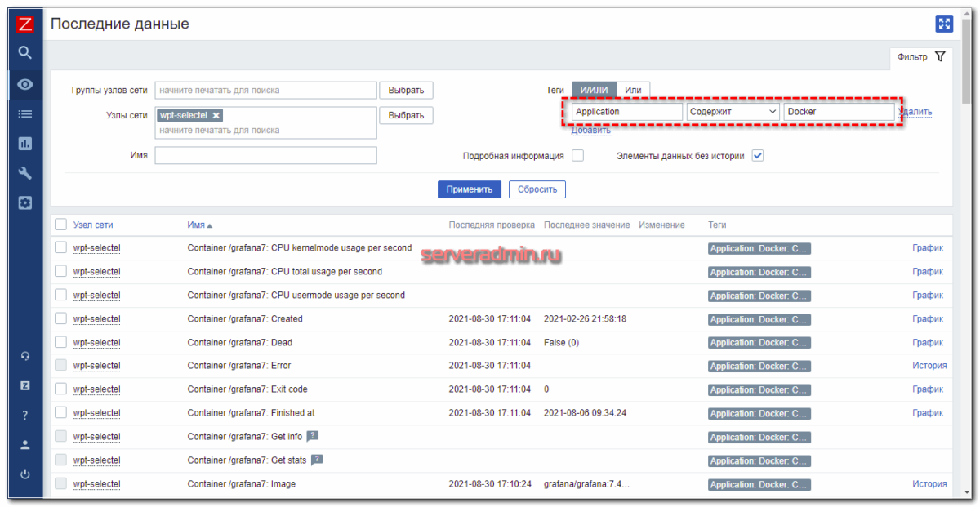
Task: Open Help via the question mark icon
Action: [24, 415]
